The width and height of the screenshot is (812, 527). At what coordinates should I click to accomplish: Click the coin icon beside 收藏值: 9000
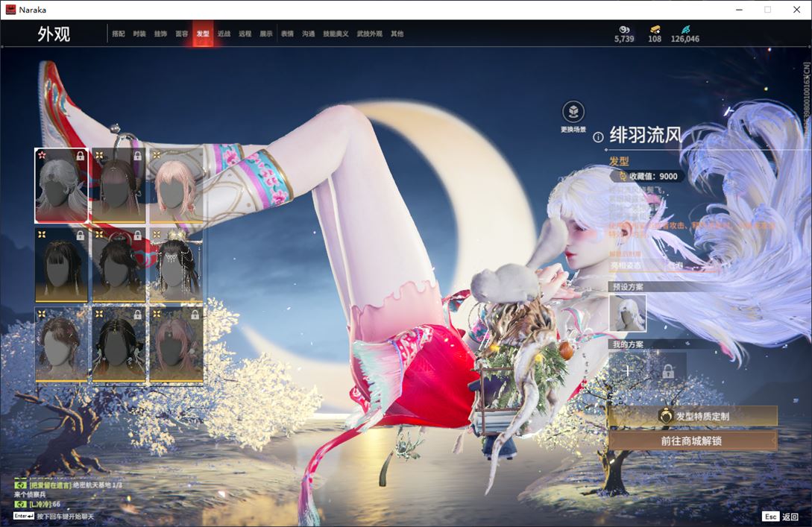[623, 177]
